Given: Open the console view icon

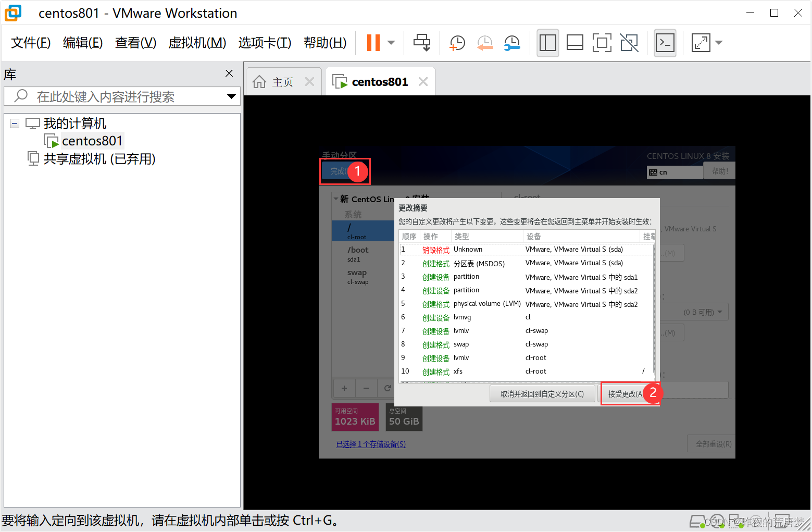Looking at the screenshot, I should 665,43.
